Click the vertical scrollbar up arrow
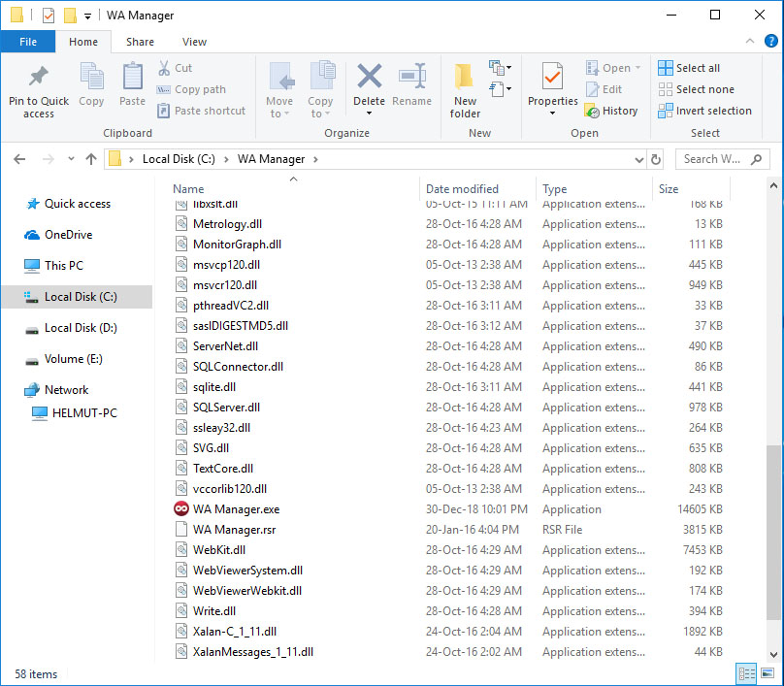The image size is (784, 686). (x=773, y=185)
